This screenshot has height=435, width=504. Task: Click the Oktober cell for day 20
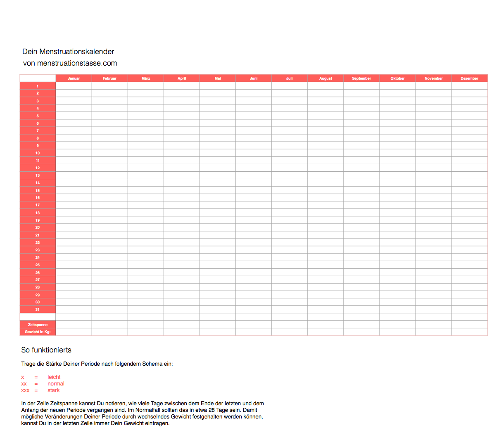pos(397,227)
